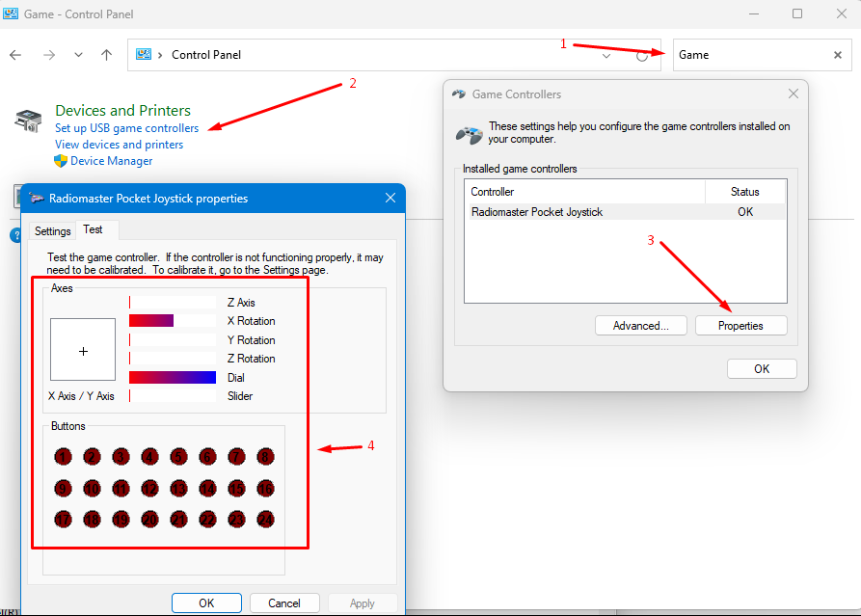The width and height of the screenshot is (861, 616).
Task: Open the Devices and Printers heading
Action: click(x=122, y=110)
